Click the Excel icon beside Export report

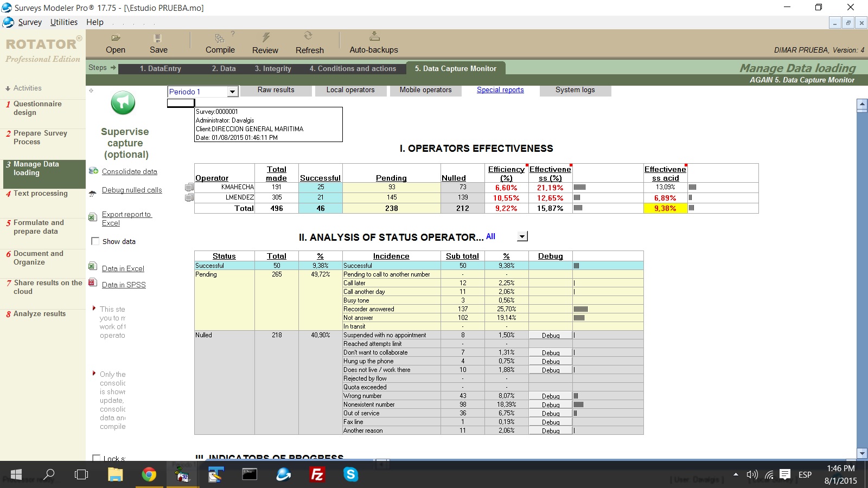click(93, 217)
